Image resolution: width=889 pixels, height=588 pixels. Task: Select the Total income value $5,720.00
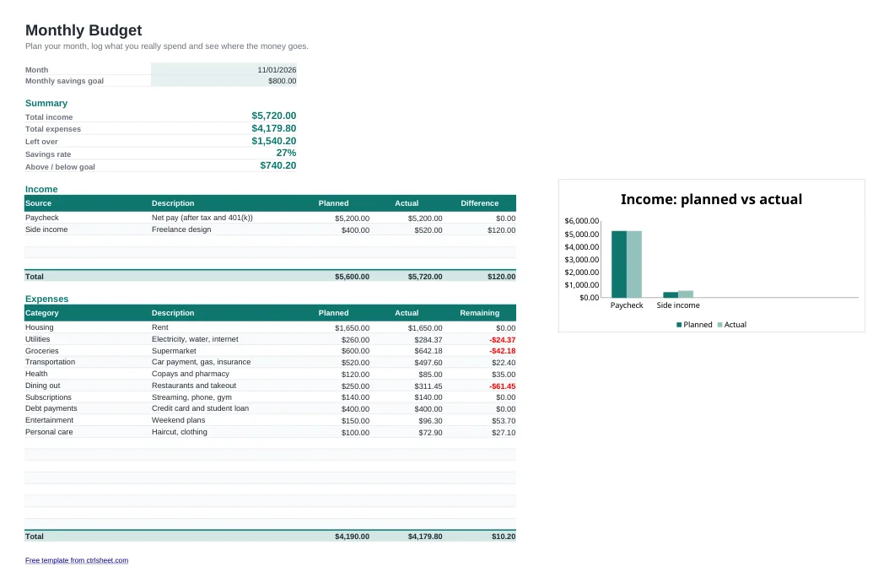coord(274,116)
